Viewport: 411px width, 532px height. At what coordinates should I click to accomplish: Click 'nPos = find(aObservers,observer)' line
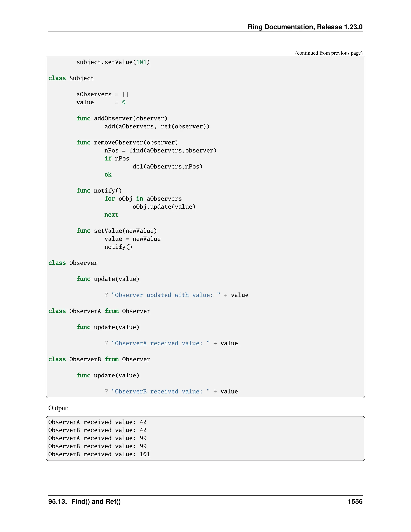160,151
